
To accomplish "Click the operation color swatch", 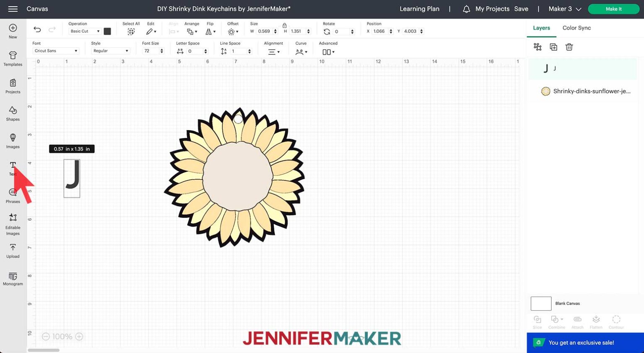I will tap(107, 31).
